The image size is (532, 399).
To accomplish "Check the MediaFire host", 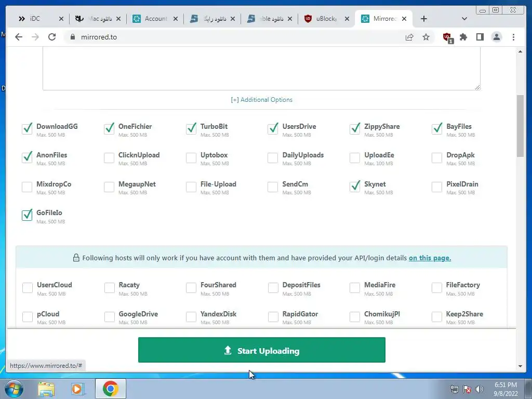I will pyautogui.click(x=355, y=288).
